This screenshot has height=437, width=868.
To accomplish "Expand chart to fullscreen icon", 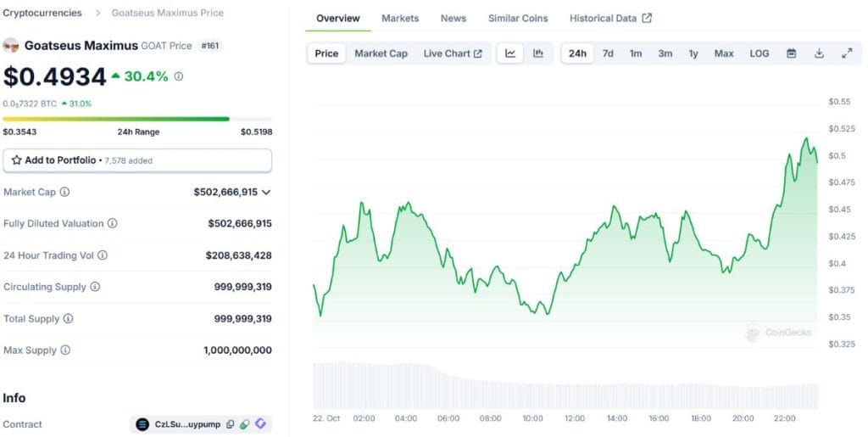I will [847, 53].
